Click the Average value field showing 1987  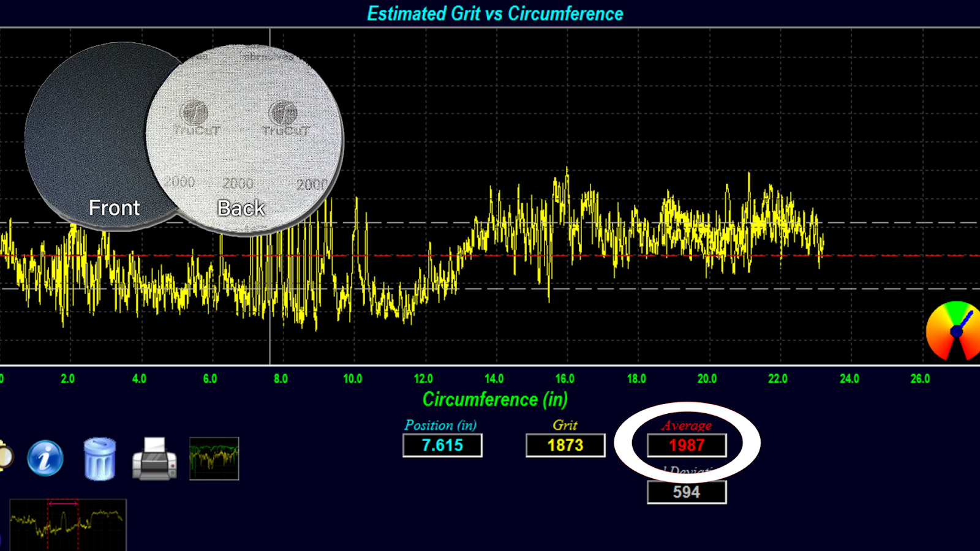point(687,445)
